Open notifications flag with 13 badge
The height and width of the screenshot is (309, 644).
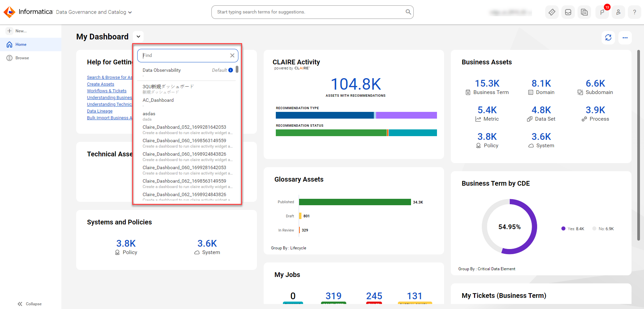point(602,12)
